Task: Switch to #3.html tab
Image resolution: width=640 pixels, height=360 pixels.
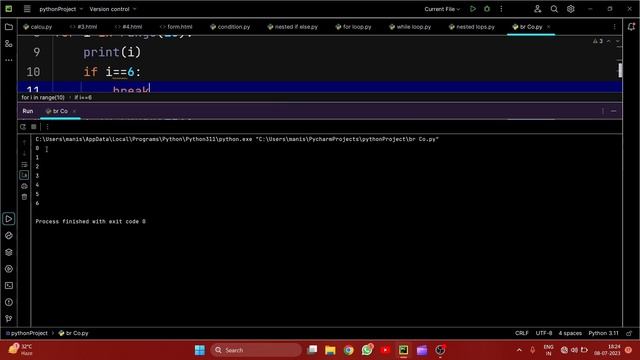Action: (83, 27)
